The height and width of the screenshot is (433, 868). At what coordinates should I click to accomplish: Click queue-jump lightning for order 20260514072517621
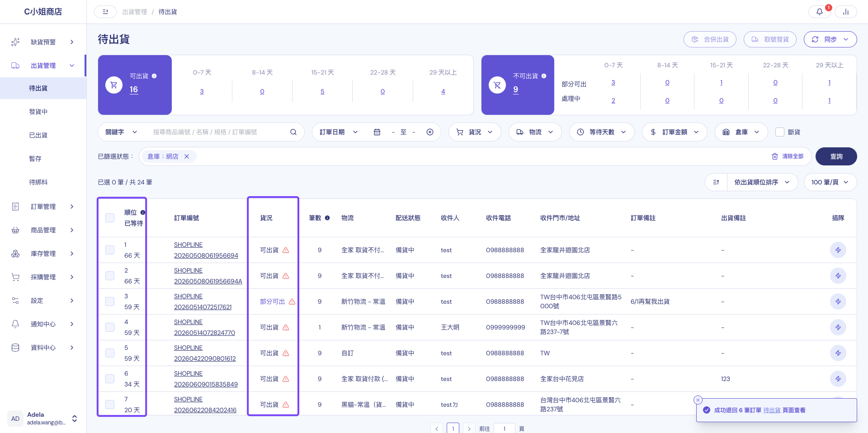pos(838,301)
